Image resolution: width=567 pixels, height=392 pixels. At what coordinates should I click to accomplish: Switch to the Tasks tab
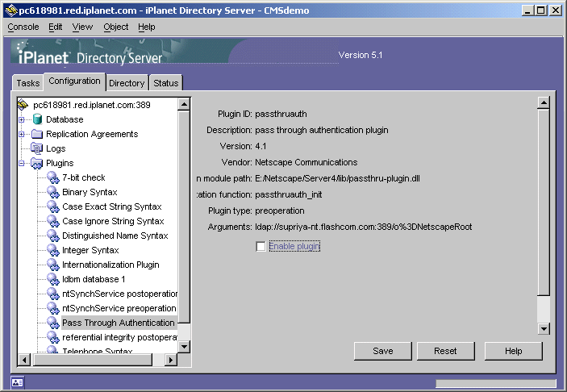28,83
